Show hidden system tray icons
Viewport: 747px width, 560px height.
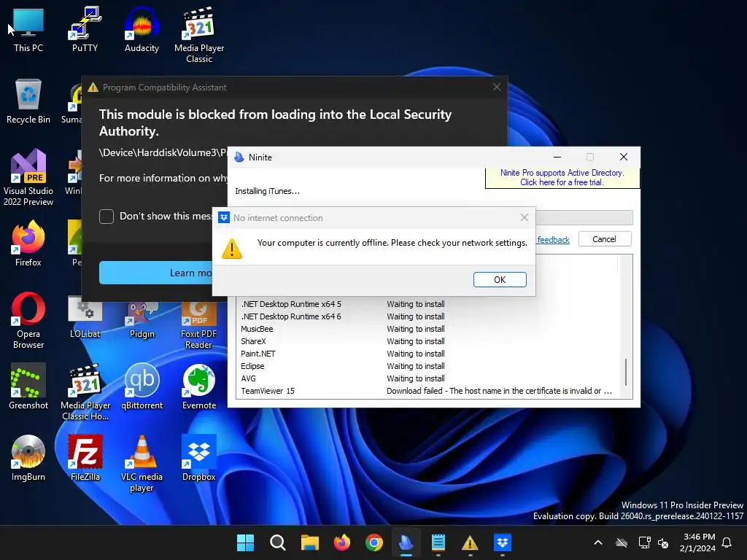pyautogui.click(x=598, y=542)
